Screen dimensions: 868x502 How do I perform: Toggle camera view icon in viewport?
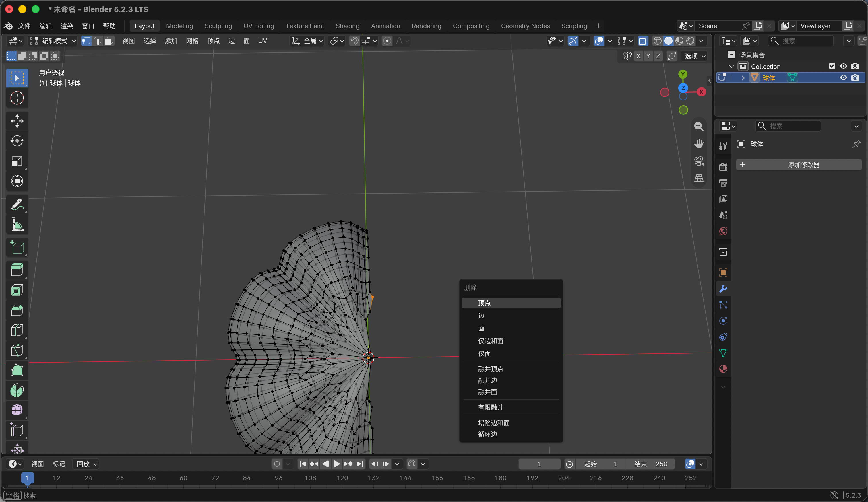699,161
